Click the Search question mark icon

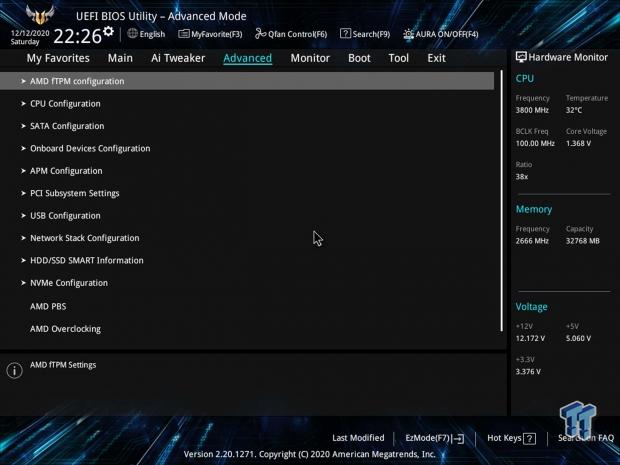(345, 34)
